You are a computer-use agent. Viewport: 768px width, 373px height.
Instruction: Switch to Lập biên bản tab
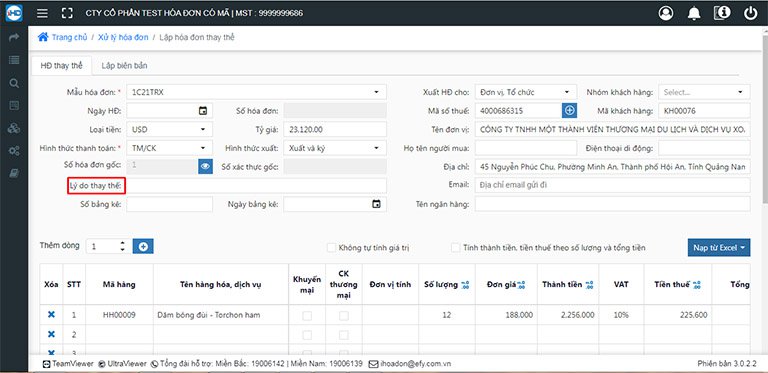[x=124, y=66]
